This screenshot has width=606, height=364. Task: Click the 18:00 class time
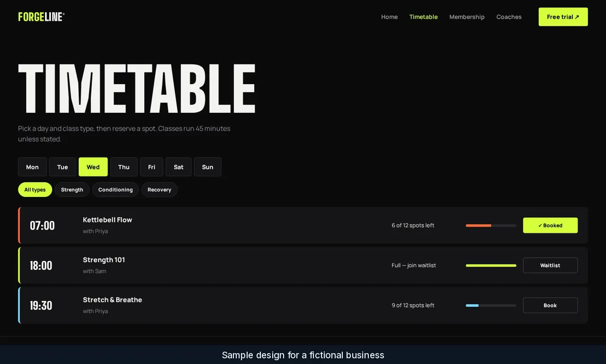click(41, 266)
